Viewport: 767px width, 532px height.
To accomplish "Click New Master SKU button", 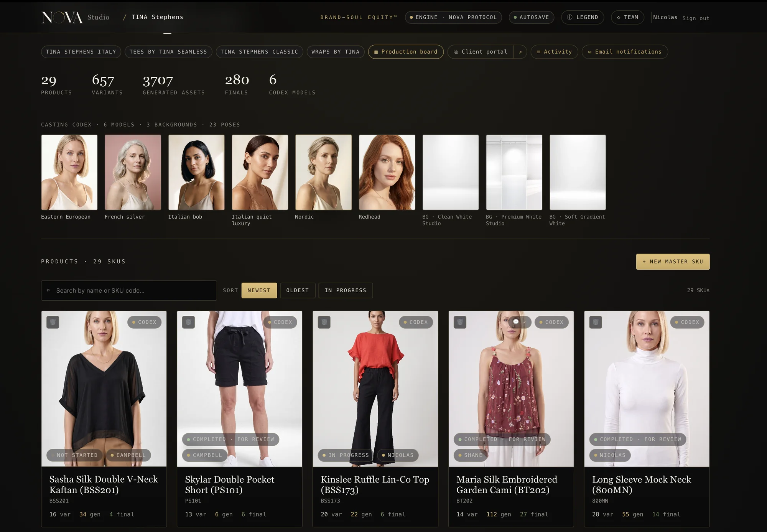I will [x=673, y=262].
